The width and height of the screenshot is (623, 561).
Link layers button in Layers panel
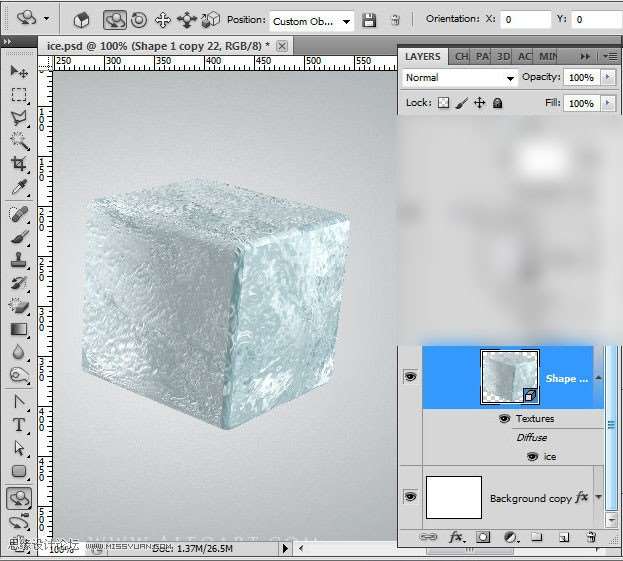click(x=428, y=537)
